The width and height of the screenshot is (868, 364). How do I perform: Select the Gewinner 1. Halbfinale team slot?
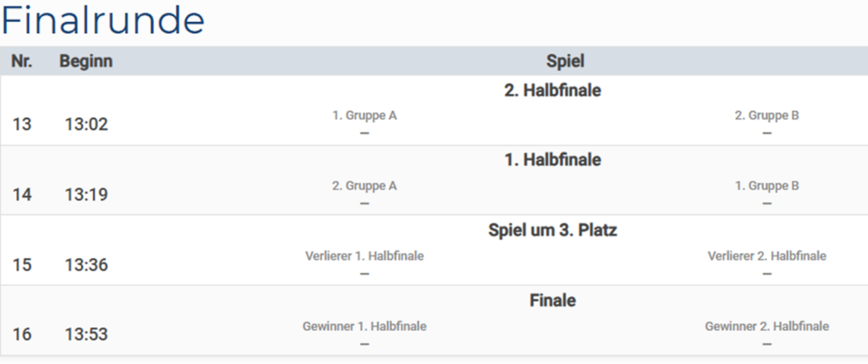(364, 326)
